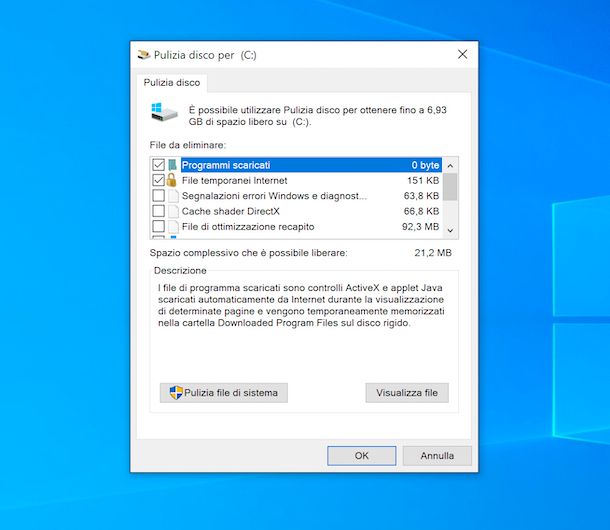This screenshot has height=530, width=610.
Task: Click the Cache shader DirectX page icon
Action: (173, 211)
